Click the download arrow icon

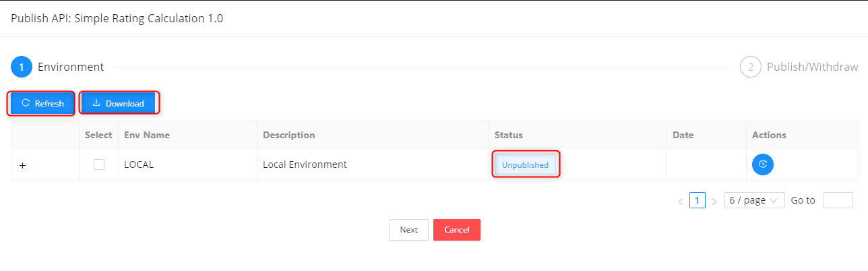(x=96, y=103)
